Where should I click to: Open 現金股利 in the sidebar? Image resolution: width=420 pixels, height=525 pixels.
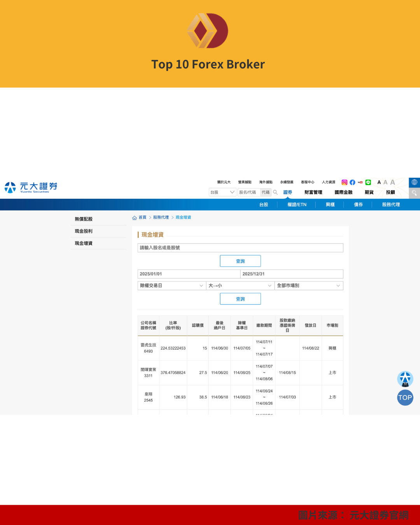pos(84,231)
